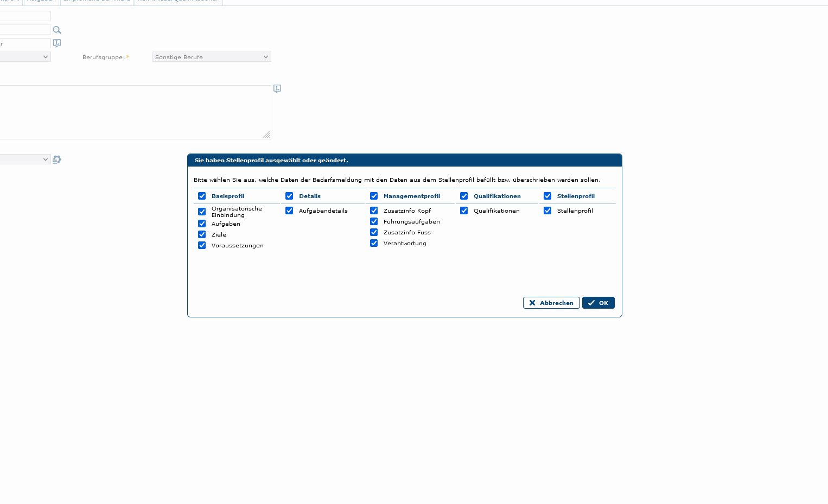Viewport: 828px width, 504px height.
Task: Click the translation icon beside the large text area
Action: click(x=277, y=88)
